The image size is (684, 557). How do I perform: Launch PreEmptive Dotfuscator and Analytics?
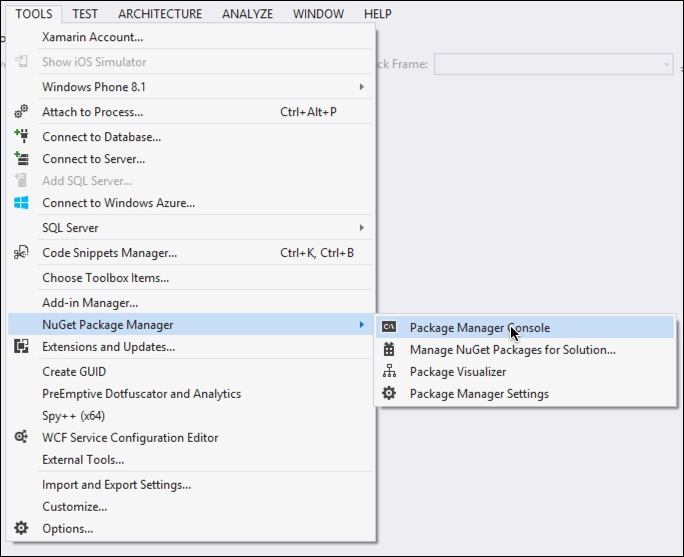(191, 393)
